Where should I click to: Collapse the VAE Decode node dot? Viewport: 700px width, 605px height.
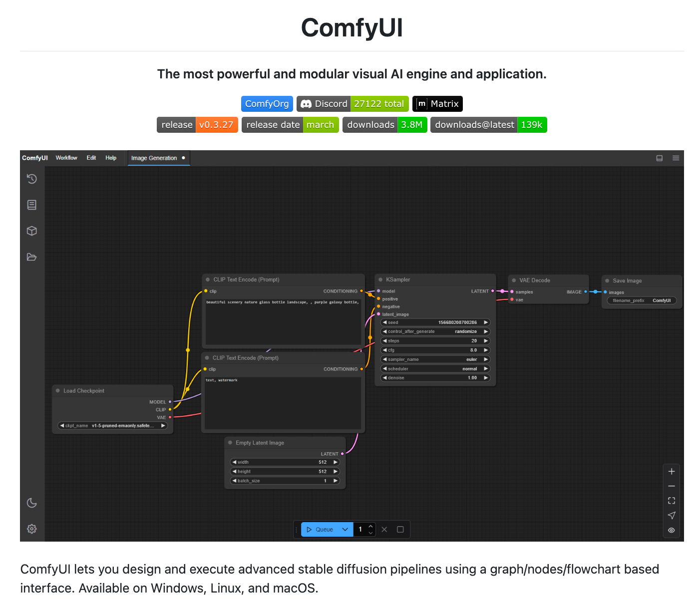[514, 280]
